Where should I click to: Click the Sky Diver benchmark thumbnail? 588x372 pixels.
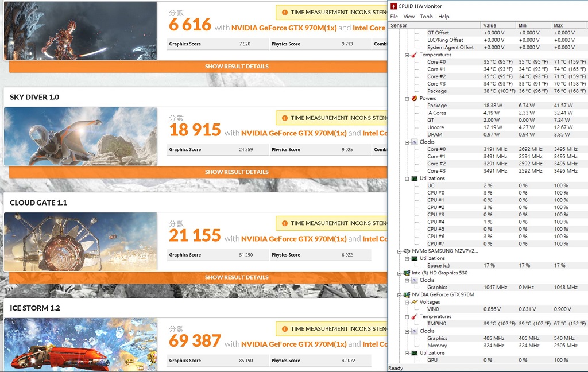80,137
